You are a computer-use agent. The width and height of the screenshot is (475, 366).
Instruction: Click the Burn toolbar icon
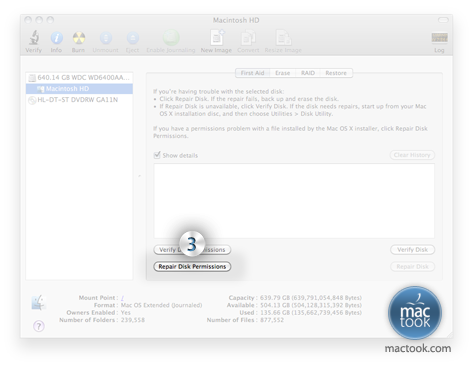tap(79, 38)
